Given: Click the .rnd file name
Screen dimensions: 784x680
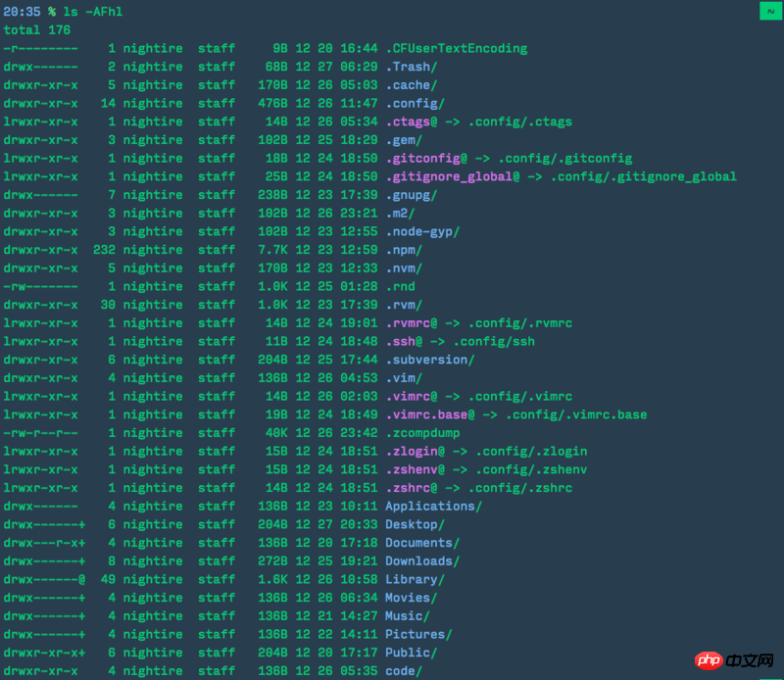Looking at the screenshot, I should coord(400,286).
